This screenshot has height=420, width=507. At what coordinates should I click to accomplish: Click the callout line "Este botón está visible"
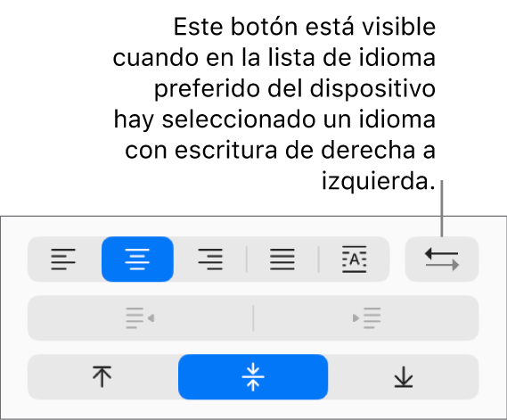point(305,27)
